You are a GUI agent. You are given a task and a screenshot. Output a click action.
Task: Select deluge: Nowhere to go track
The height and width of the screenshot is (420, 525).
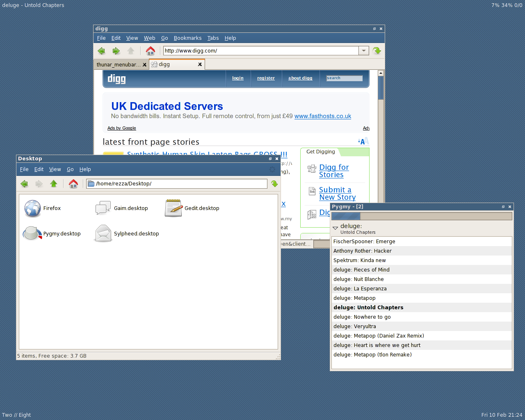pyautogui.click(x=422, y=317)
